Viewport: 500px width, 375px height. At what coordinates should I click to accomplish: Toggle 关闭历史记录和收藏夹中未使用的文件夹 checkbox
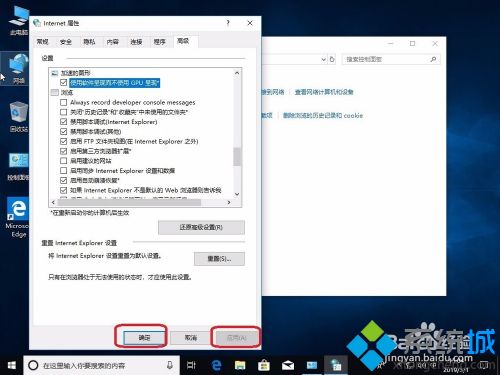pyautogui.click(x=64, y=112)
